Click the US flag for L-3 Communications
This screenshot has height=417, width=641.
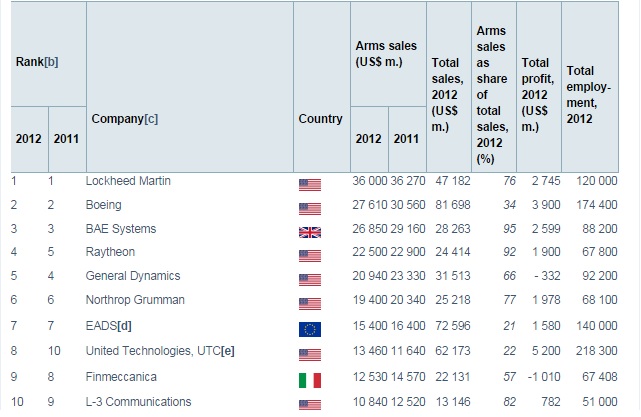[x=309, y=402]
